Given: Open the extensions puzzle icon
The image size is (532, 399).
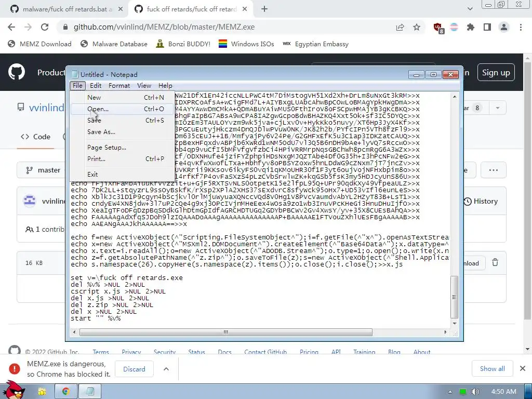Looking at the screenshot, I should [470, 27].
